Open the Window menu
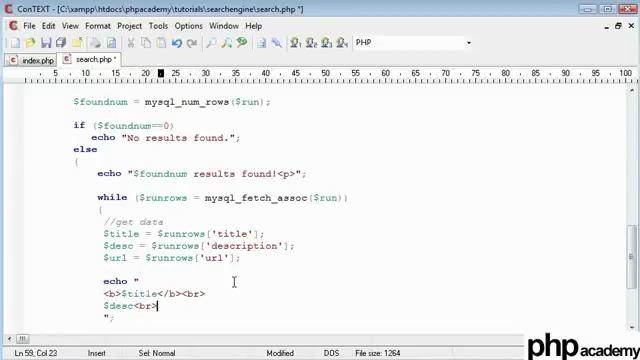Viewport: 640px width, 360px height. point(224,26)
